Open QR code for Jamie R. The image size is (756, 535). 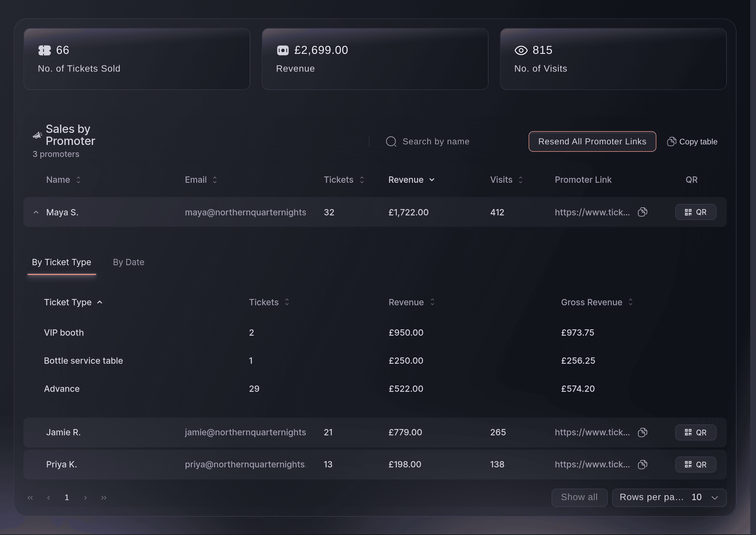695,432
